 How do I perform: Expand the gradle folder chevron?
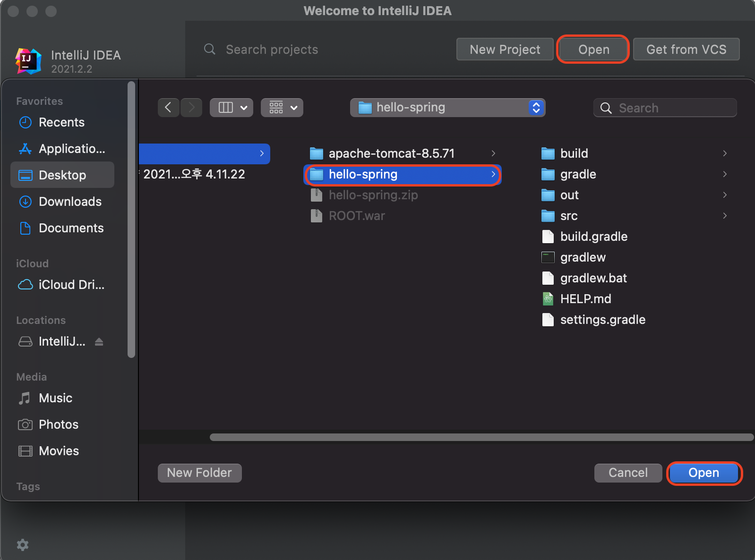point(725,174)
